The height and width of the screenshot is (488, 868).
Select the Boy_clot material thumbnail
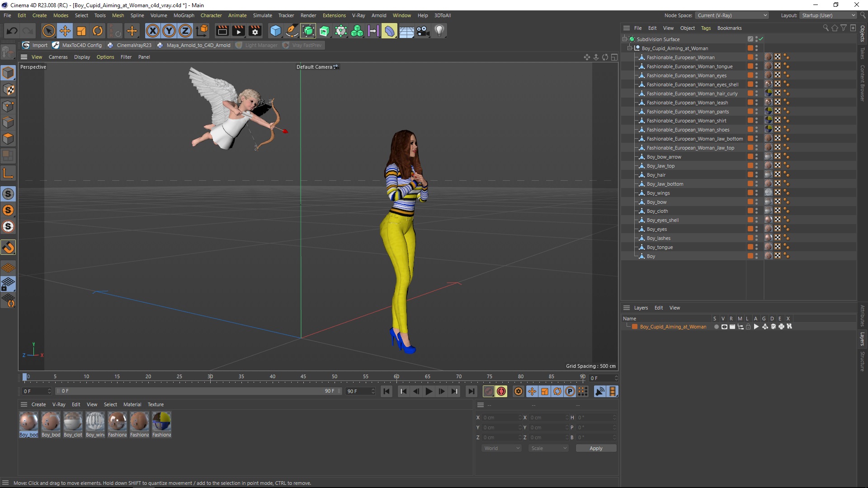pyautogui.click(x=73, y=425)
